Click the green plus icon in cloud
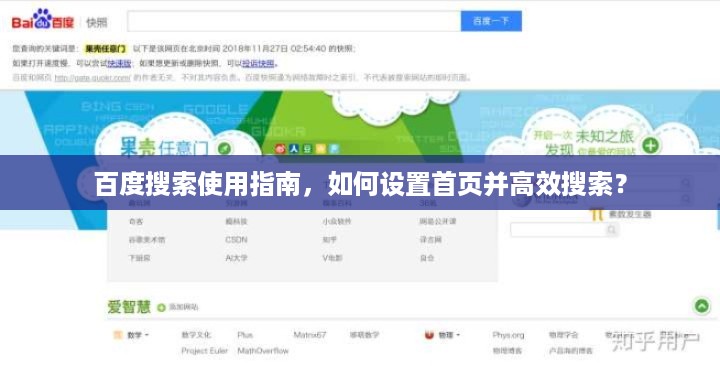This screenshot has height=366, width=720. (x=650, y=146)
